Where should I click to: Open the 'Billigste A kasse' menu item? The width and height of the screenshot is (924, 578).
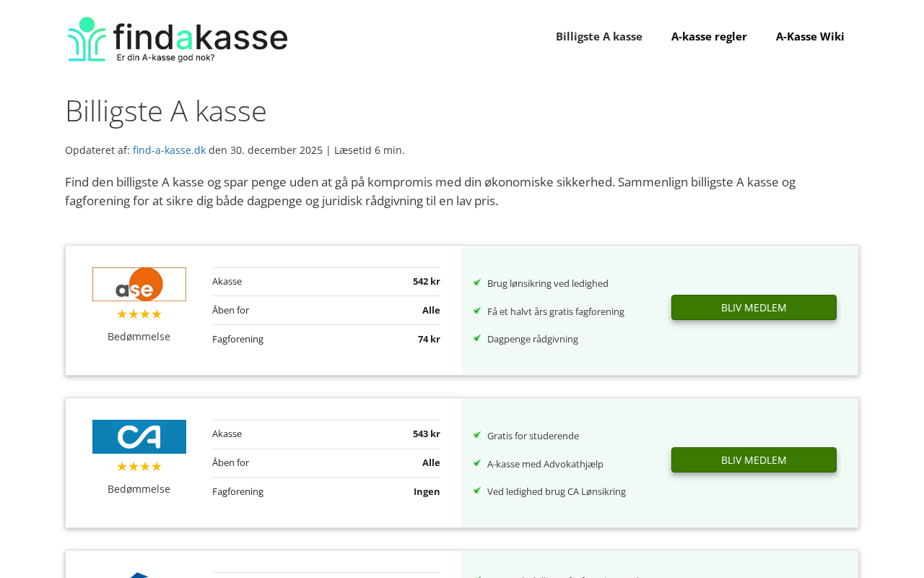tap(599, 36)
